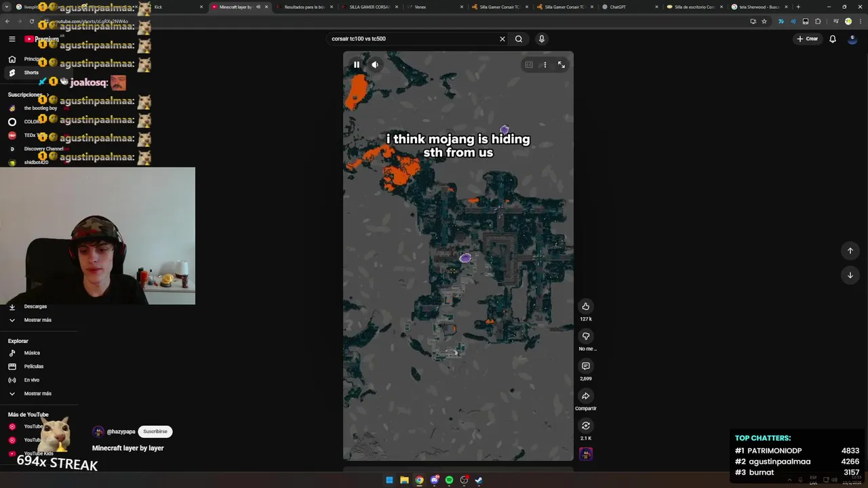Toggle the YouTube hamburger guide menu
The height and width of the screenshot is (488, 868).
click(12, 39)
